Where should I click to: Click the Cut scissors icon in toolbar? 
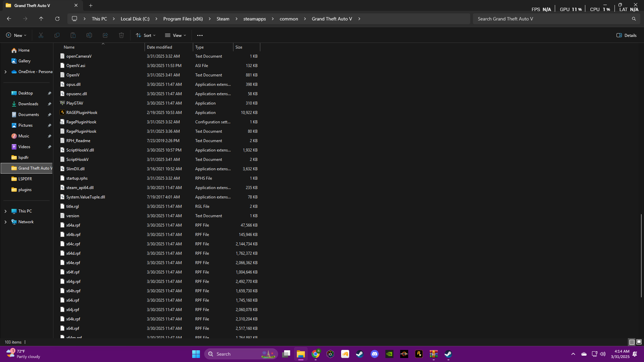point(41,35)
